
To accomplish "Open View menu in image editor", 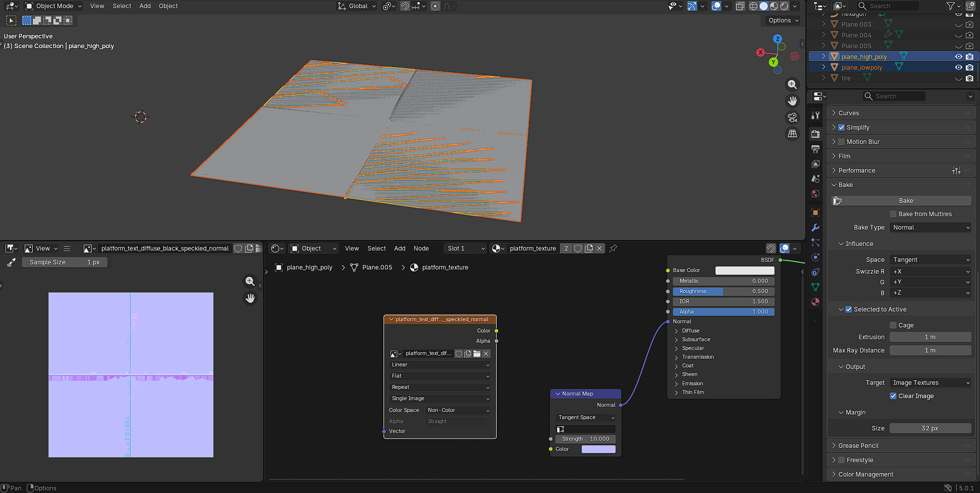I will 43,249.
